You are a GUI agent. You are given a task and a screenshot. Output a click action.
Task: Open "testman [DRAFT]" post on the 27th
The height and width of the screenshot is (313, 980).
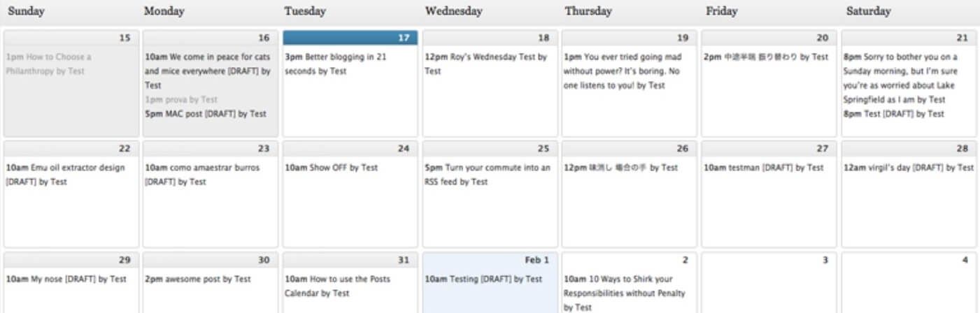click(x=764, y=168)
